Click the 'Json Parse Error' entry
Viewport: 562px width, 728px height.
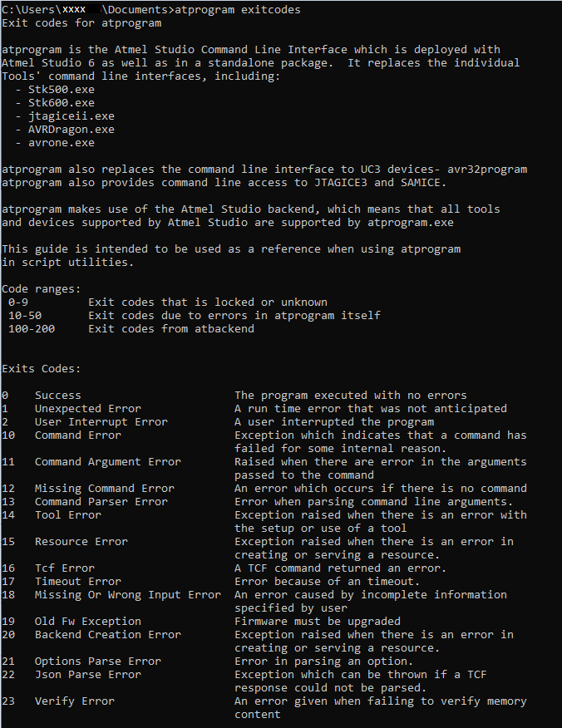click(88, 675)
